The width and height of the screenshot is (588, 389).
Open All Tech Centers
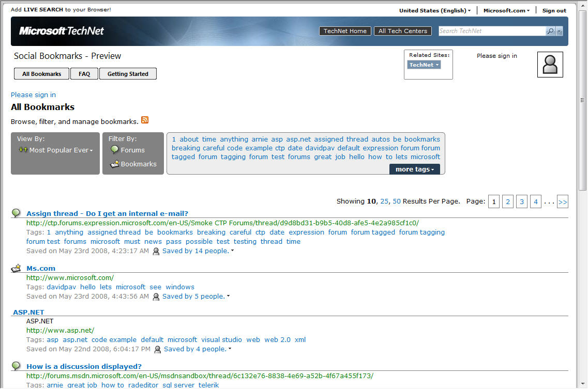click(x=403, y=31)
